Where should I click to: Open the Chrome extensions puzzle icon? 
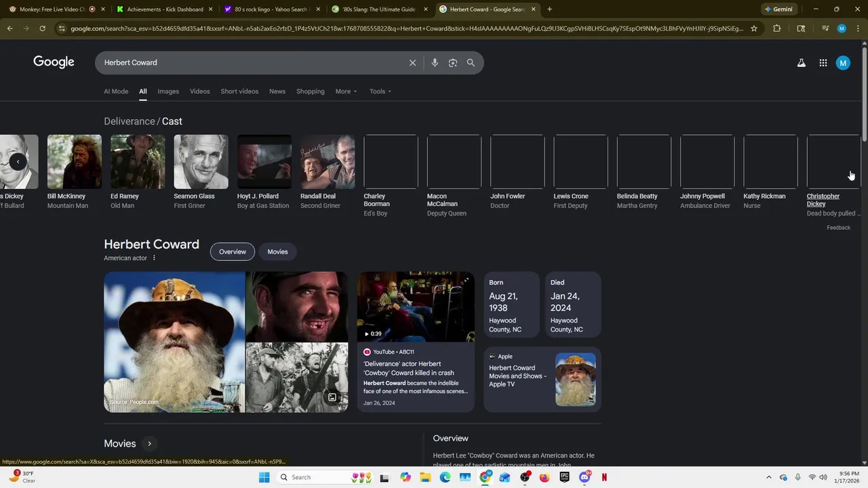(x=776, y=28)
